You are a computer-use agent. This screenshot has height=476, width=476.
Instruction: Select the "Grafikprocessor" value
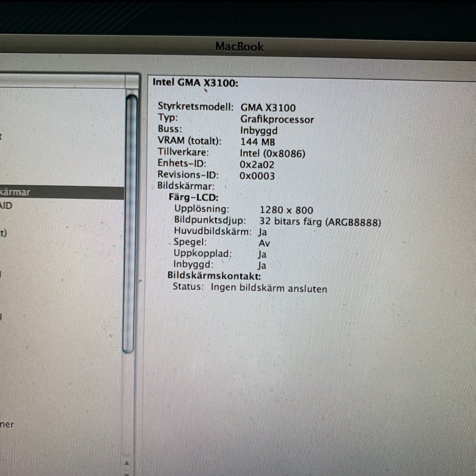(x=277, y=120)
